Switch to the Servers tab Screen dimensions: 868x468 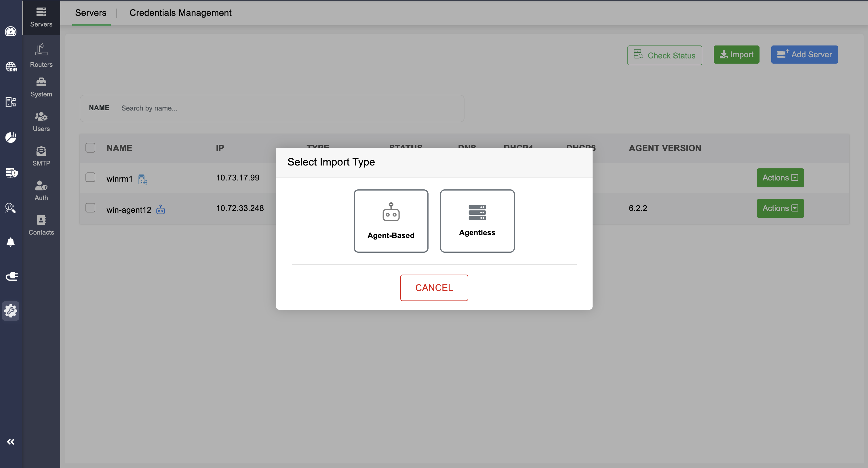(91, 13)
